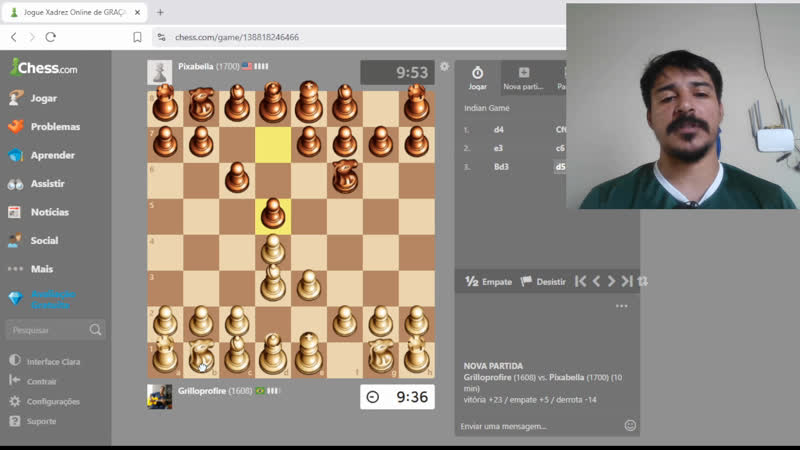Viewport: 800px width, 450px height.
Task: Click the Chess.com logo
Action: click(x=44, y=68)
